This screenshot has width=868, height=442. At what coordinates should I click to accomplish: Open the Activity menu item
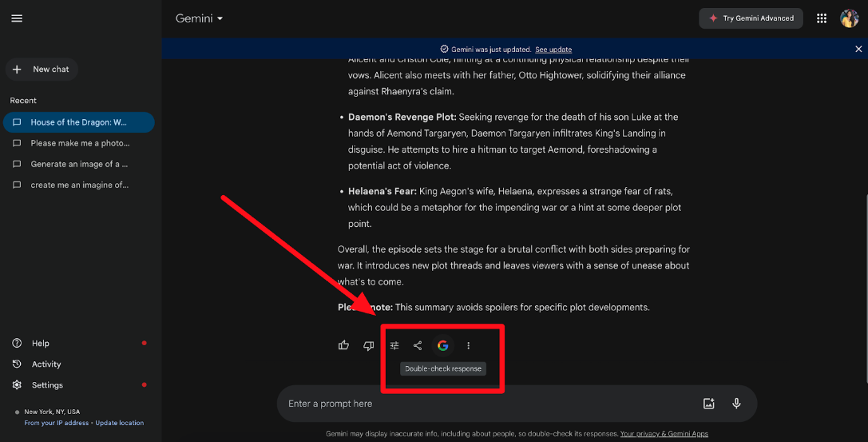pyautogui.click(x=46, y=364)
